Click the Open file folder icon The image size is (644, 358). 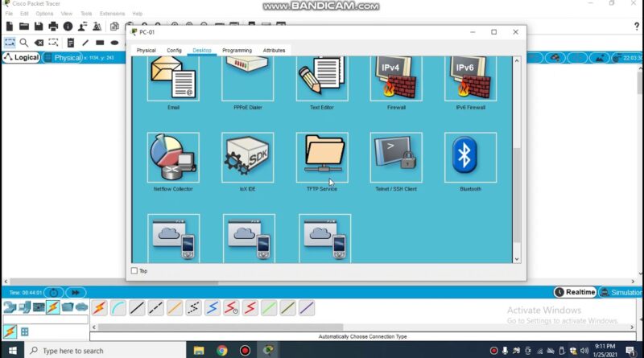[24, 27]
